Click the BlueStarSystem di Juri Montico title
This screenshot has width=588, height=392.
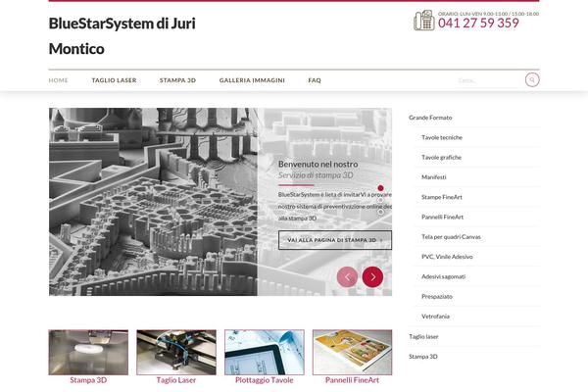[122, 36]
